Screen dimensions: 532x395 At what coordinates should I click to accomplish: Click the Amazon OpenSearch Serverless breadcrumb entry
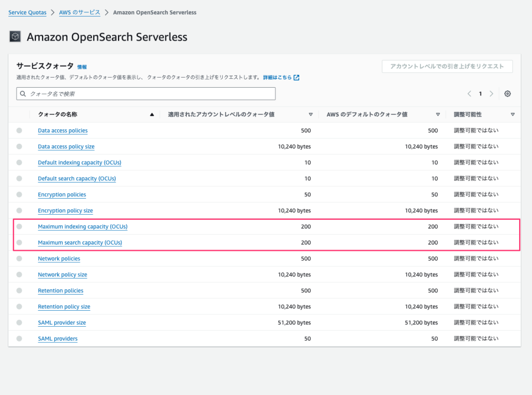(155, 12)
